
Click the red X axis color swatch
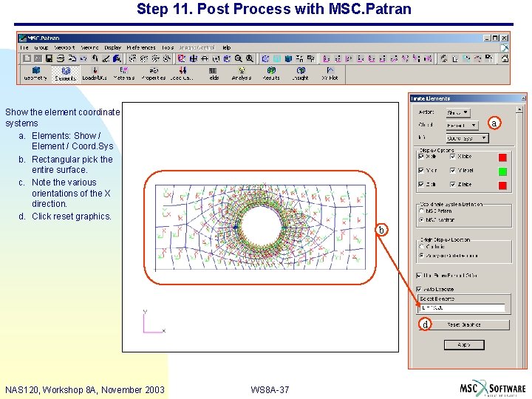point(502,157)
